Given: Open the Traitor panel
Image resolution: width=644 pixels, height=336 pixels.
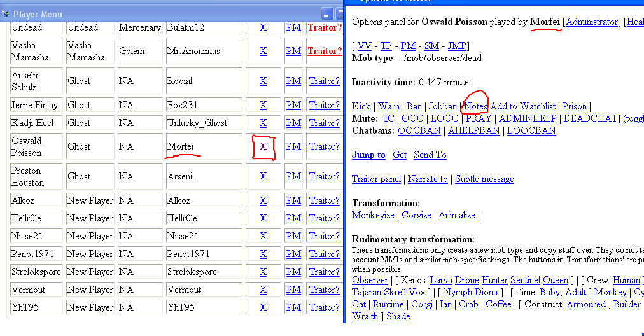Looking at the screenshot, I should 376,179.
